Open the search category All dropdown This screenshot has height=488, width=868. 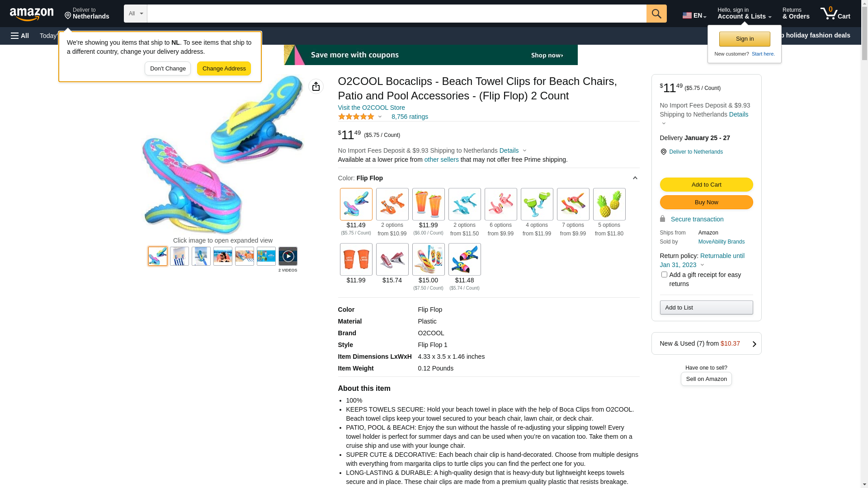[135, 14]
